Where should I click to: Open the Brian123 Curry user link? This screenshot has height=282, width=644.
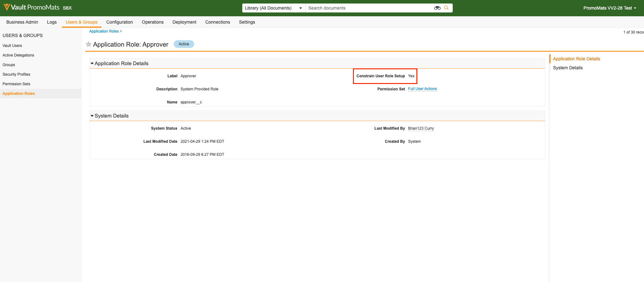421,128
